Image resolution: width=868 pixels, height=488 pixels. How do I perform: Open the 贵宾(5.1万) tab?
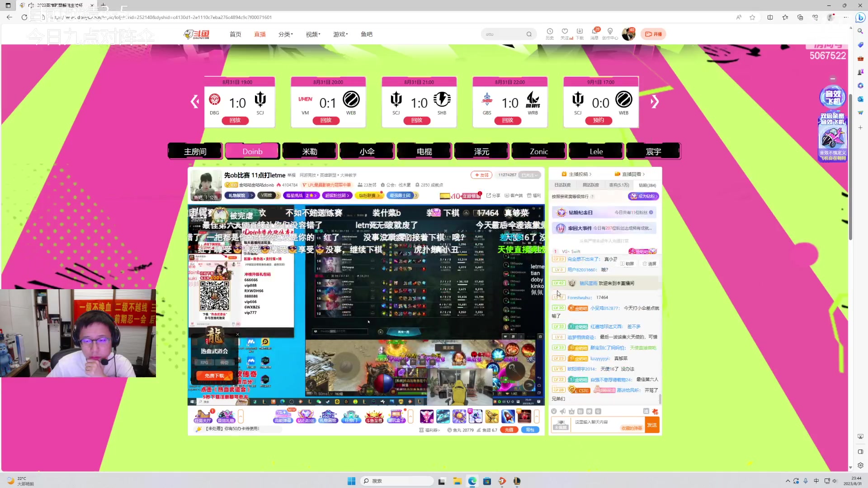pyautogui.click(x=619, y=185)
